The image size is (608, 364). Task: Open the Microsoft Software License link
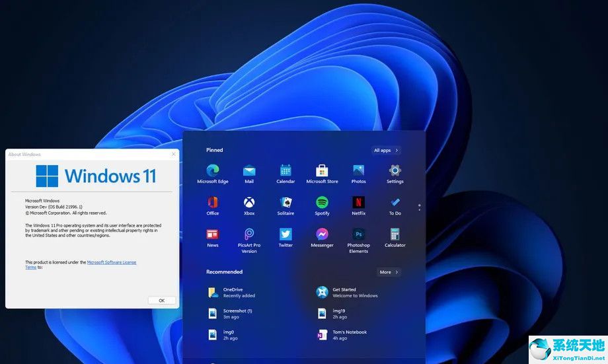click(x=112, y=262)
